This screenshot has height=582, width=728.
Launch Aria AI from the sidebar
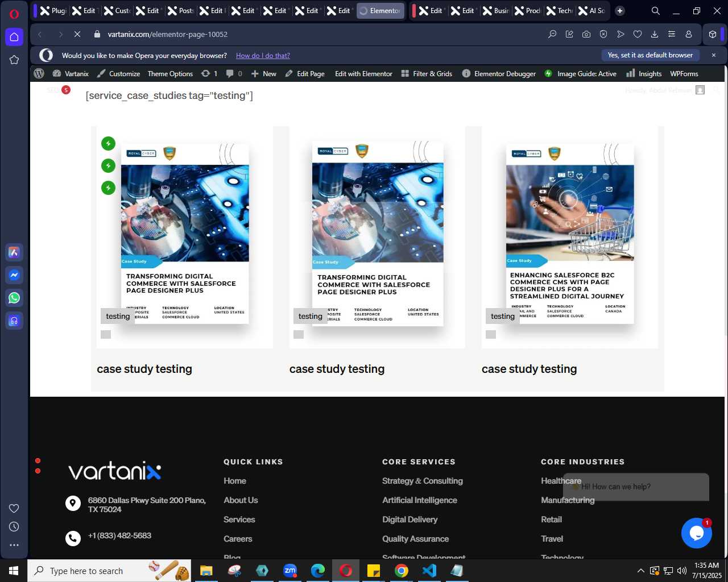(14, 252)
